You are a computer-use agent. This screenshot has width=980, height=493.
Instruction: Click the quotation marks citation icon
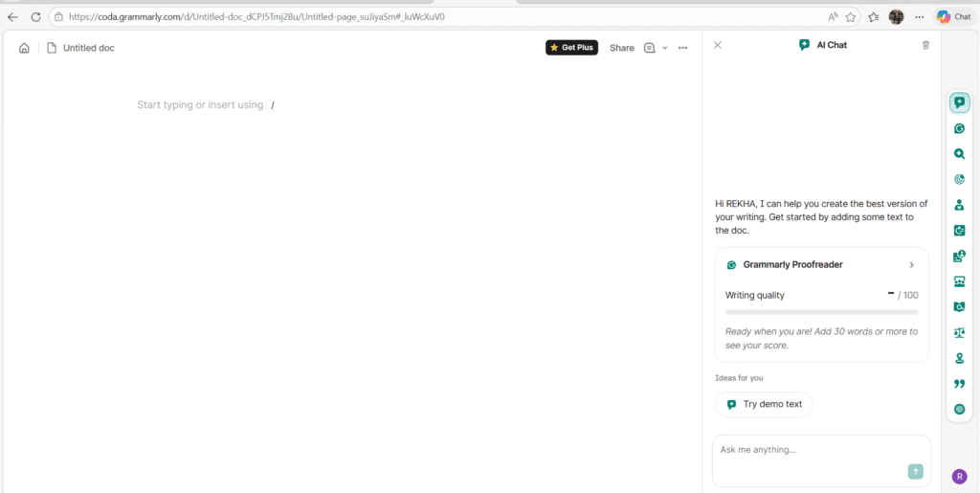pos(959,384)
